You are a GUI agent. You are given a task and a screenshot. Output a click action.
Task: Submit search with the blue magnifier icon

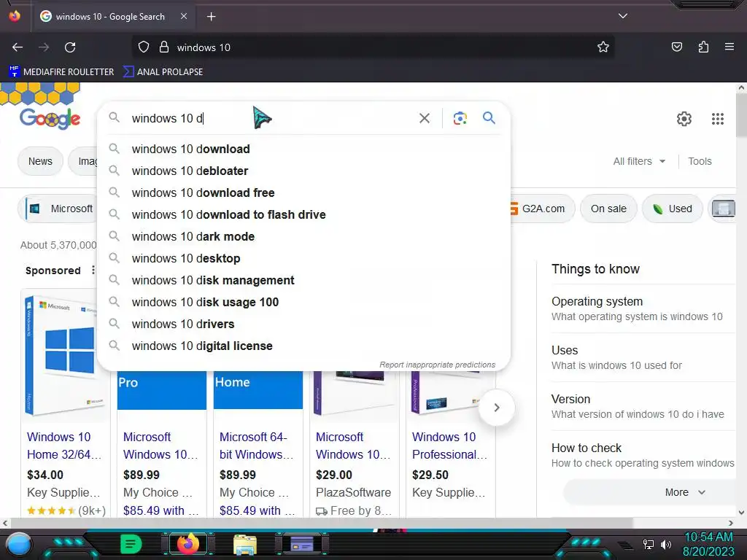pos(489,117)
